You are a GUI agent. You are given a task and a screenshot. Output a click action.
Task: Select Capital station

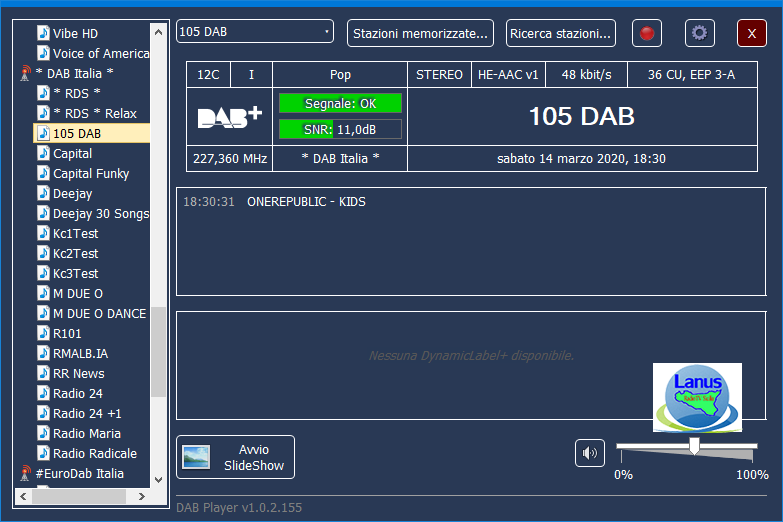click(x=72, y=153)
